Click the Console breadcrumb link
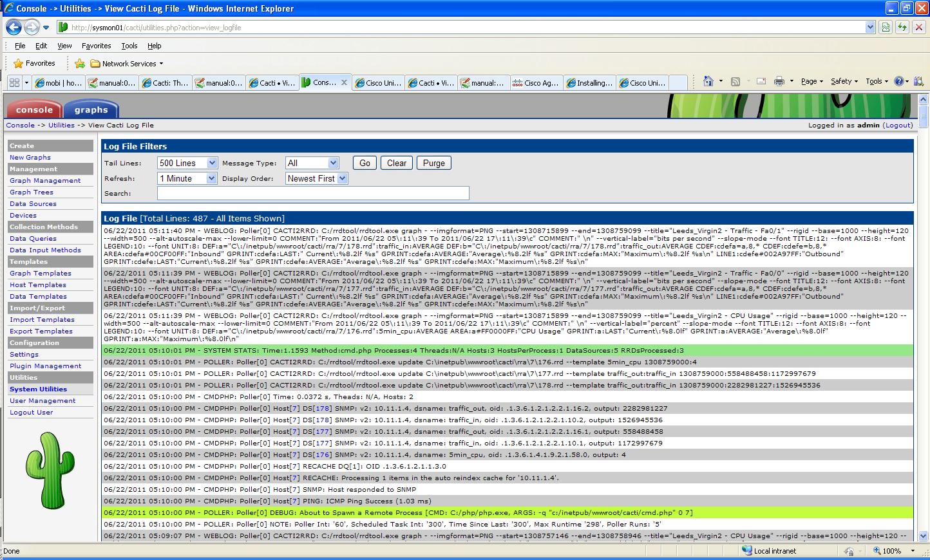Image resolution: width=930 pixels, height=560 pixels. pos(21,125)
